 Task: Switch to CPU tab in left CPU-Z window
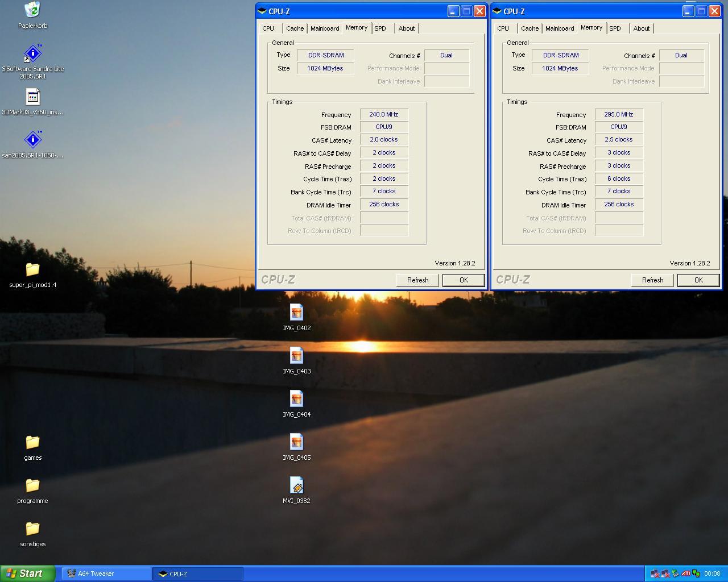point(268,28)
